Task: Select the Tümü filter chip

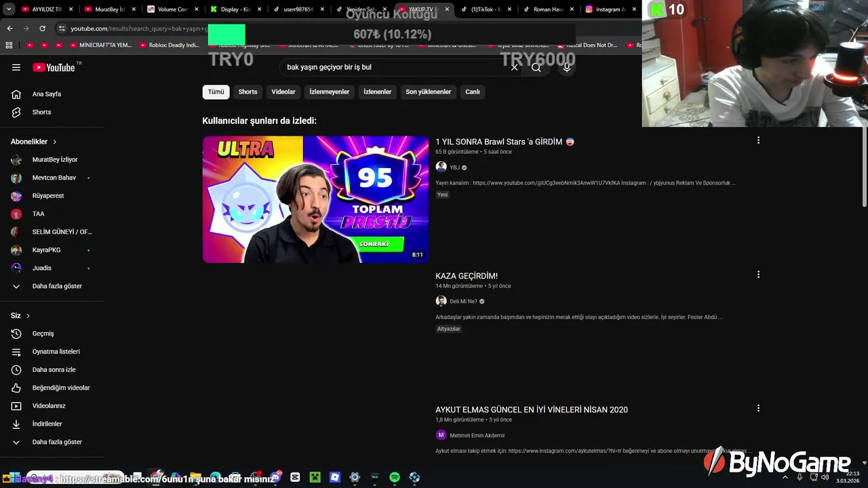Action: point(216,91)
